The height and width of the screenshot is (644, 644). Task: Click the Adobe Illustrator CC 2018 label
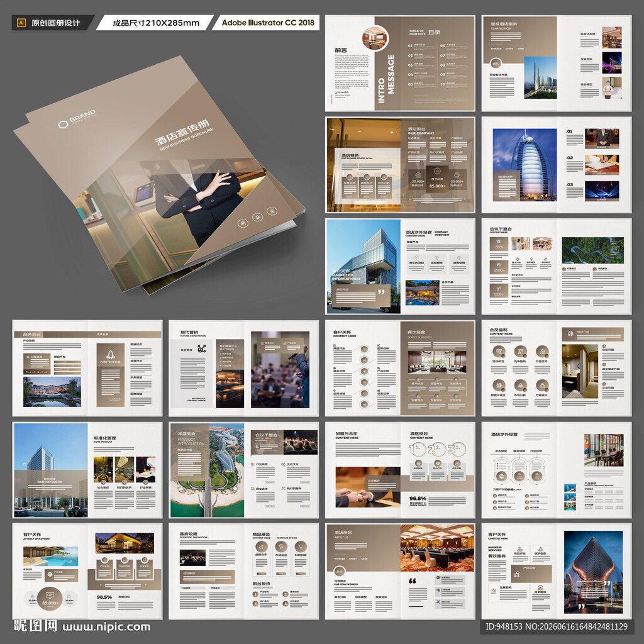coord(268,23)
